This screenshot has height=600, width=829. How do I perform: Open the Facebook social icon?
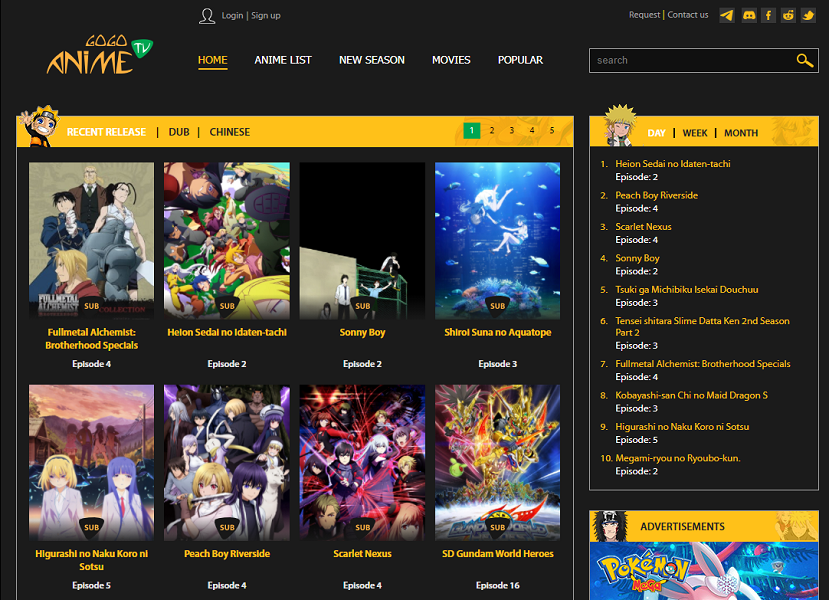click(x=768, y=15)
